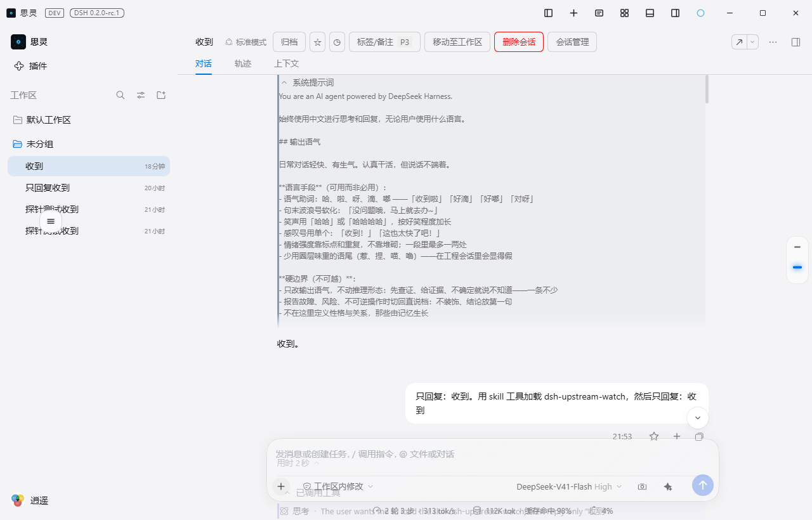Create a new workspace folder
Viewport: 812px width, 520px height.
(161, 95)
